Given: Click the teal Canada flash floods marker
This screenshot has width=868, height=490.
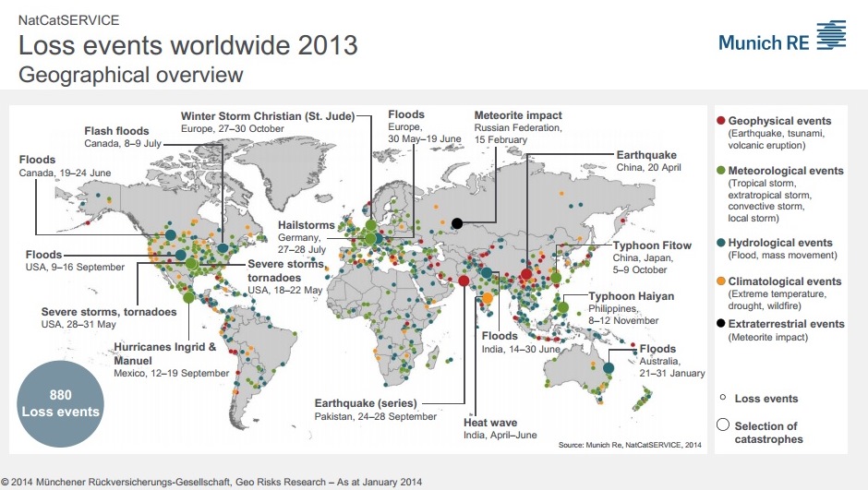Looking at the screenshot, I should (223, 248).
